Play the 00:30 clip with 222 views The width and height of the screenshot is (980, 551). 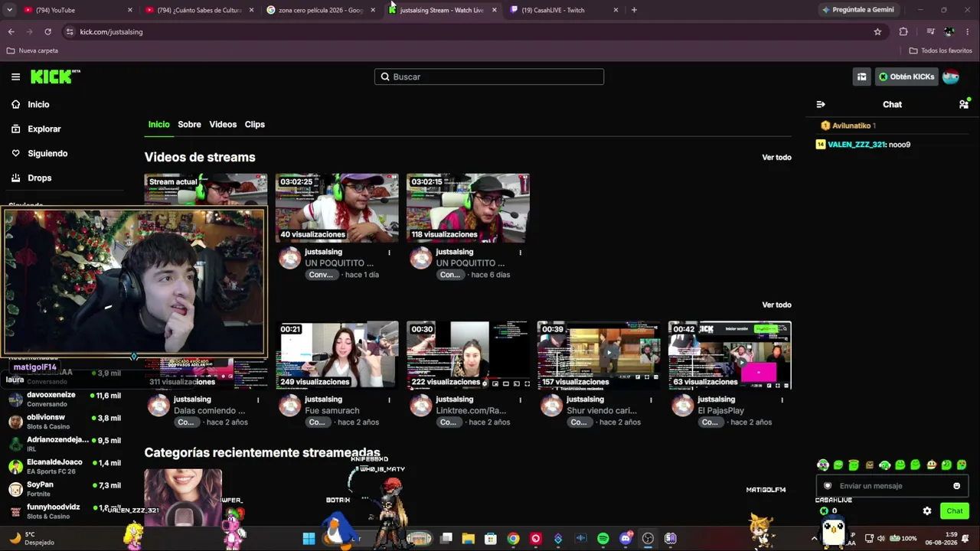[x=468, y=356]
